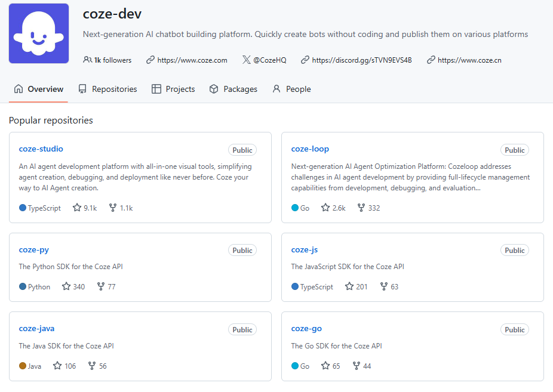553x392 pixels.
Task: Click the book icon beside Repositories
Action: click(82, 88)
